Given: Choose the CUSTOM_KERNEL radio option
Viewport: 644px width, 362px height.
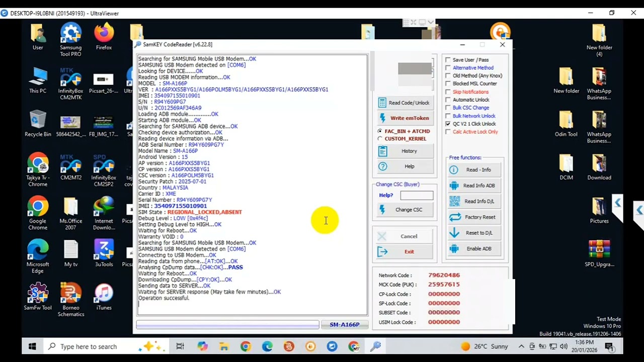Looking at the screenshot, I should [380, 139].
